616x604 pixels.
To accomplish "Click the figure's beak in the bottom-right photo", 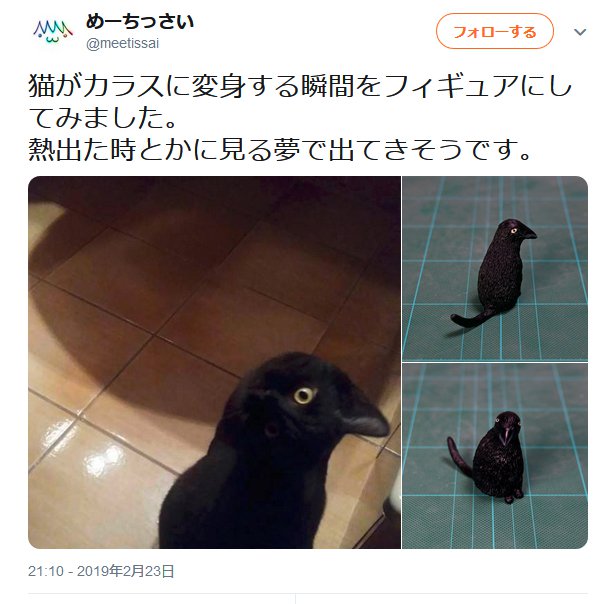I will [x=507, y=433].
